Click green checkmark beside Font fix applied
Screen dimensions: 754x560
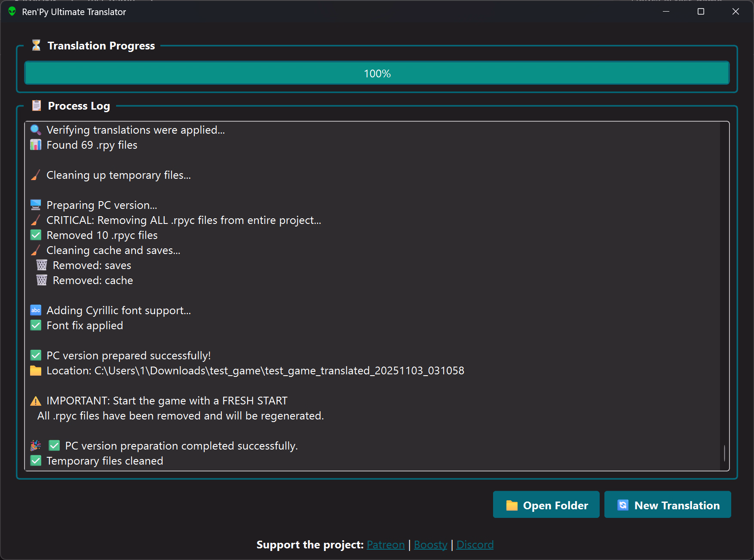tap(36, 325)
